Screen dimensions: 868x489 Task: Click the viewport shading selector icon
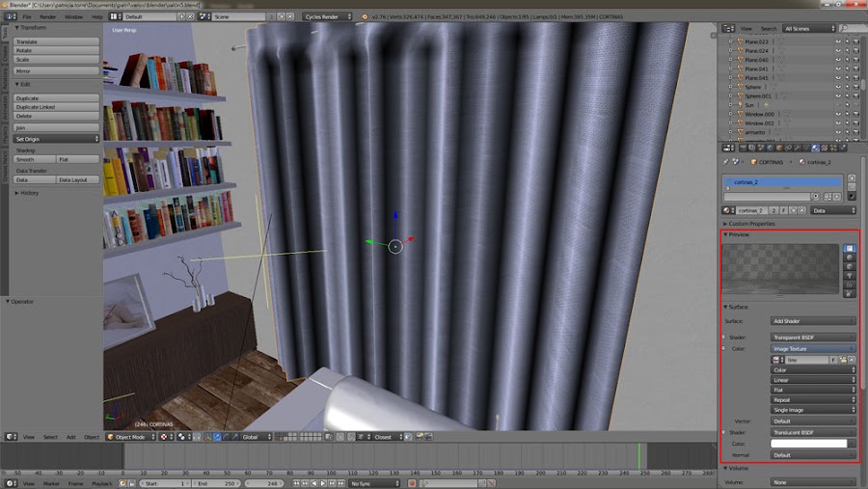click(167, 437)
